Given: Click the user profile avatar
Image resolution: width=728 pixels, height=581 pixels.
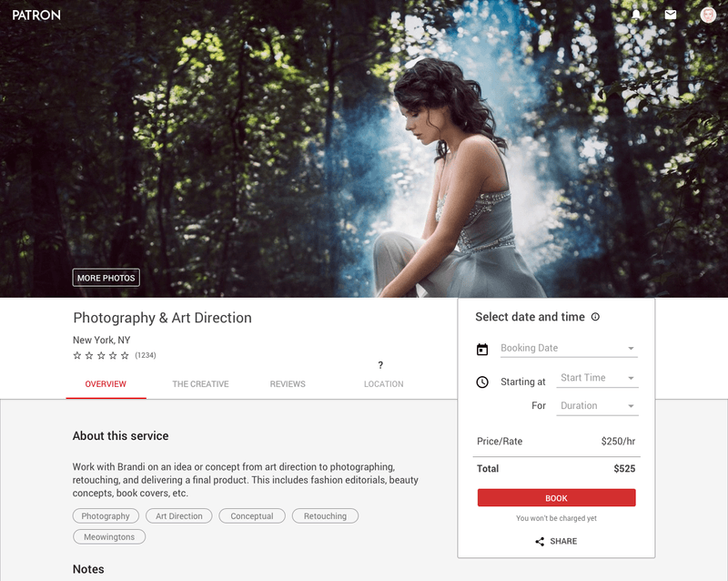Looking at the screenshot, I should point(708,15).
